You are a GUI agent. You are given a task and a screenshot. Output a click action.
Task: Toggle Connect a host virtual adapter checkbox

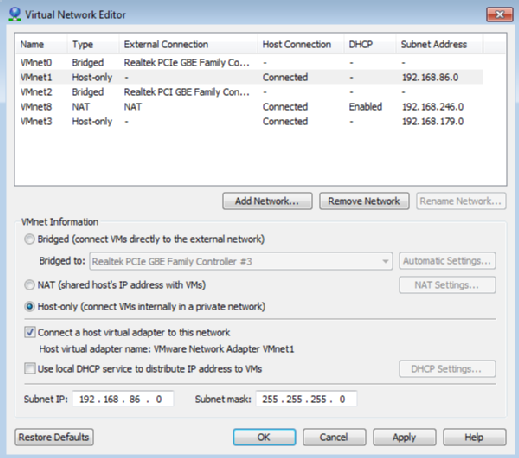click(x=30, y=332)
